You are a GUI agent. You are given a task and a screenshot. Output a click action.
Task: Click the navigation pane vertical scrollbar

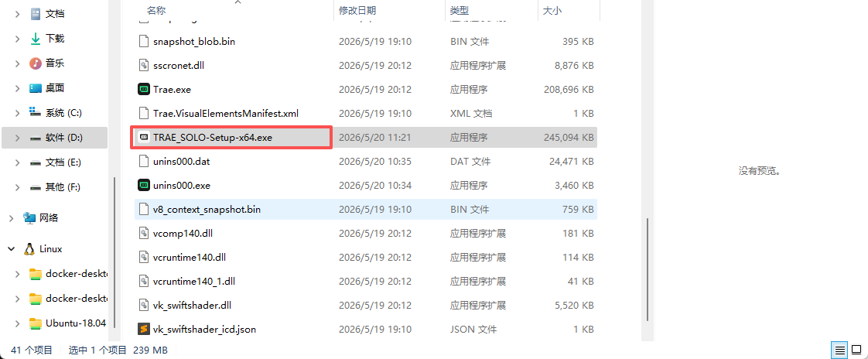tap(114, 253)
